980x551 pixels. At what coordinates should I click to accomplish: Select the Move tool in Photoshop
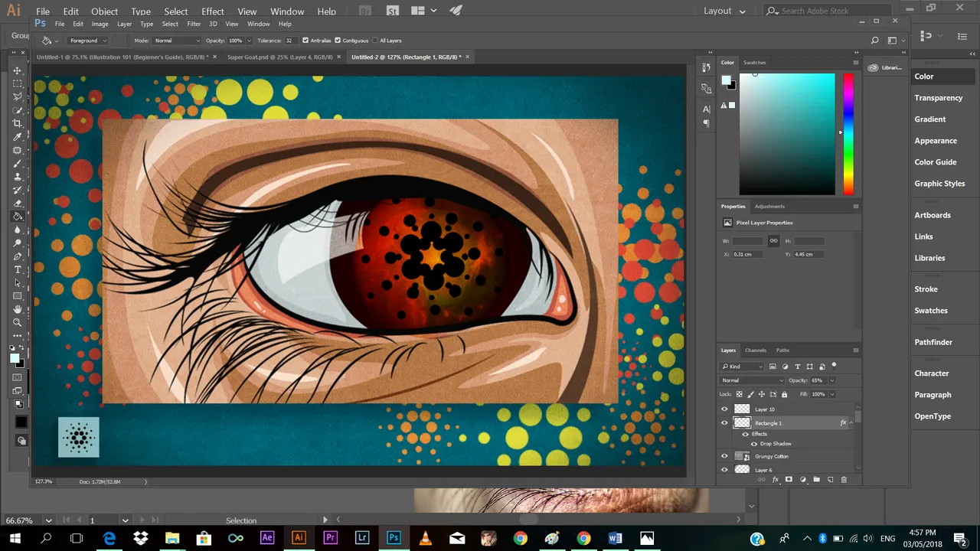17,70
